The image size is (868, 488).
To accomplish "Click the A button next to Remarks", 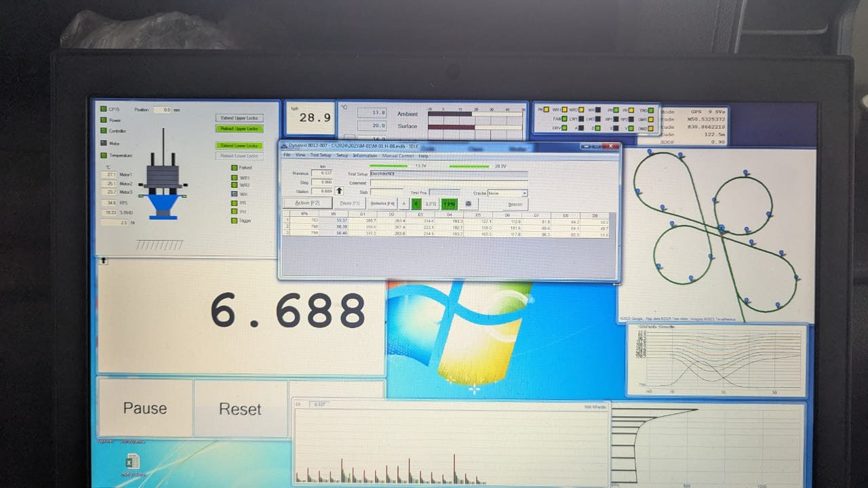I will tap(404, 203).
